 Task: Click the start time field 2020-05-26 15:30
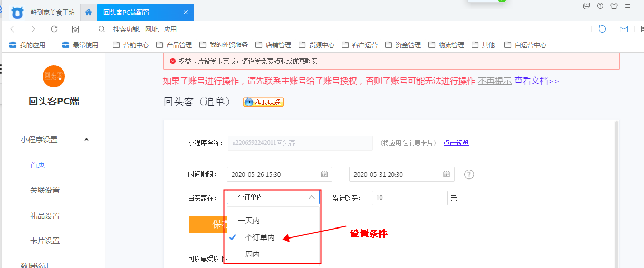[280, 174]
